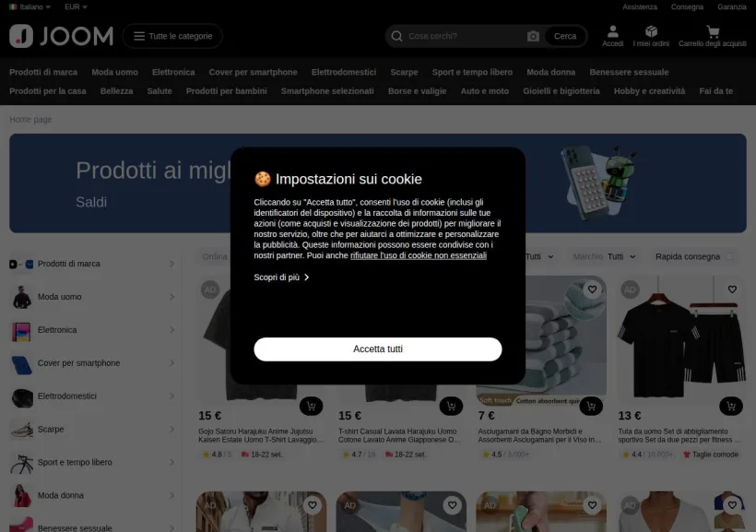Screen dimensions: 756x532
Task: Expand Elettronica sidebar chevron
Action: tap(172, 330)
